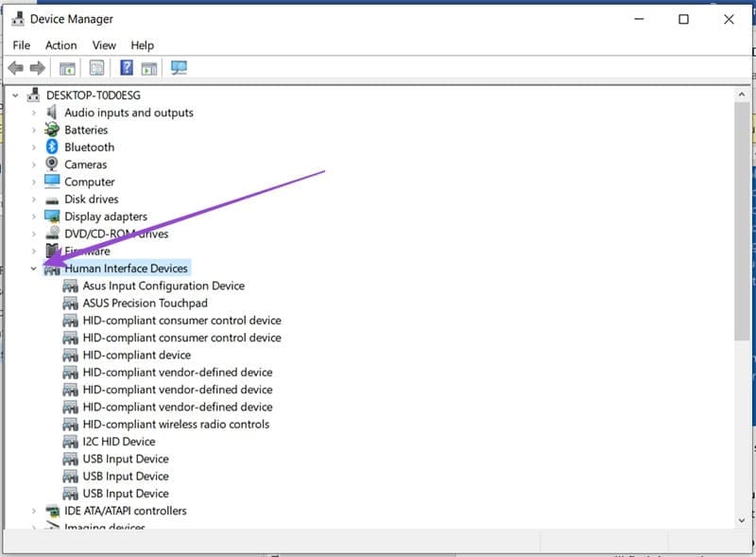Scan for hardware changes
The width and height of the screenshot is (756, 557).
[178, 67]
